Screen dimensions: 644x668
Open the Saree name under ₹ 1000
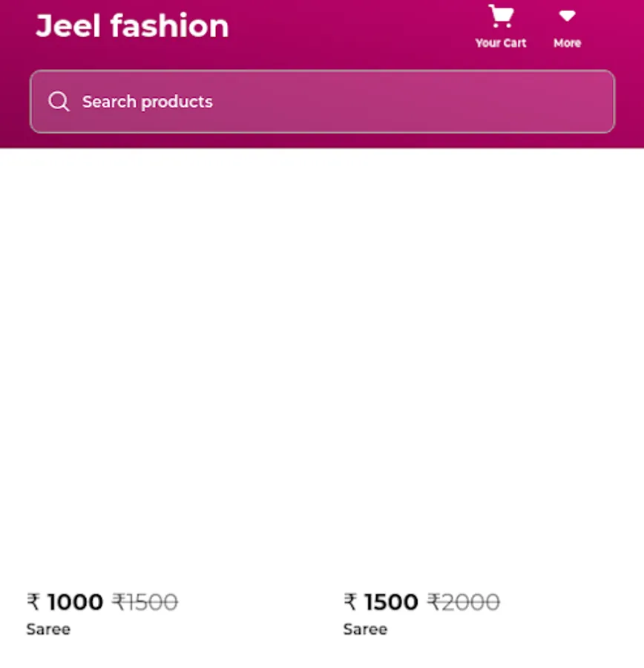click(48, 629)
